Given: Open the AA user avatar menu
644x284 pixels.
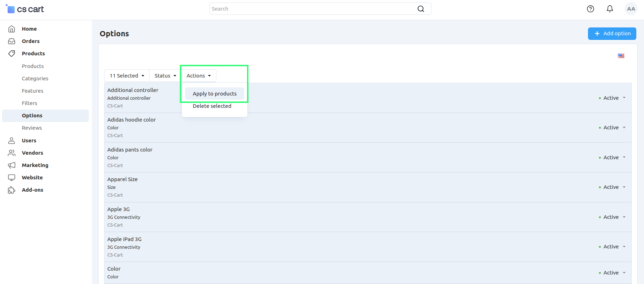Looking at the screenshot, I should [631, 9].
